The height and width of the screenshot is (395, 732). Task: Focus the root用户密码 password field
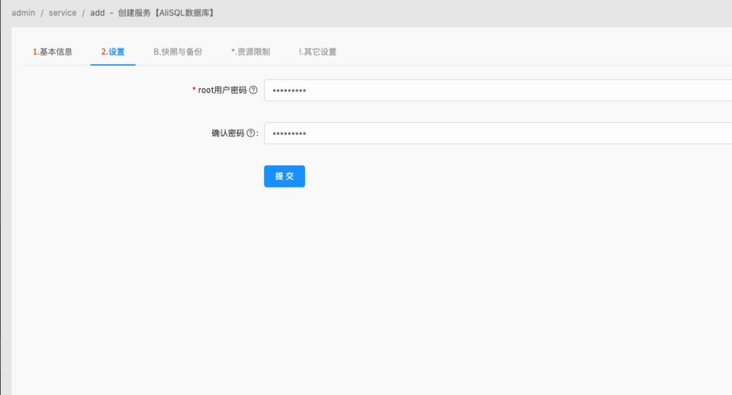[498, 90]
